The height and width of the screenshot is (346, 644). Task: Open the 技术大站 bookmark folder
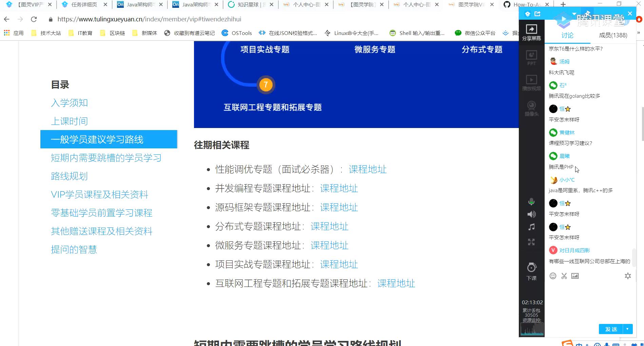click(46, 33)
